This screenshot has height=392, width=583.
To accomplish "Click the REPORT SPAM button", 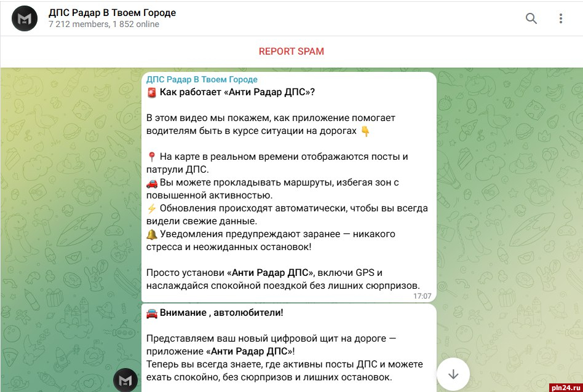I will [291, 52].
